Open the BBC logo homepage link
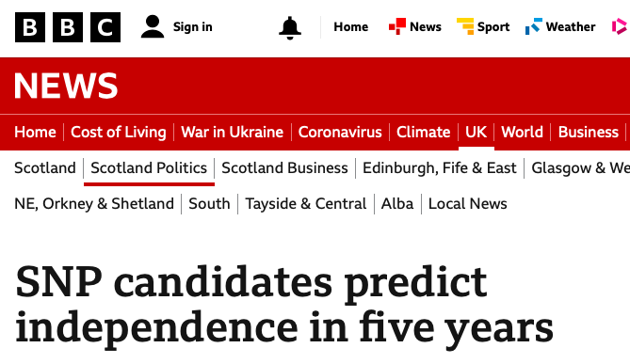 [x=68, y=27]
